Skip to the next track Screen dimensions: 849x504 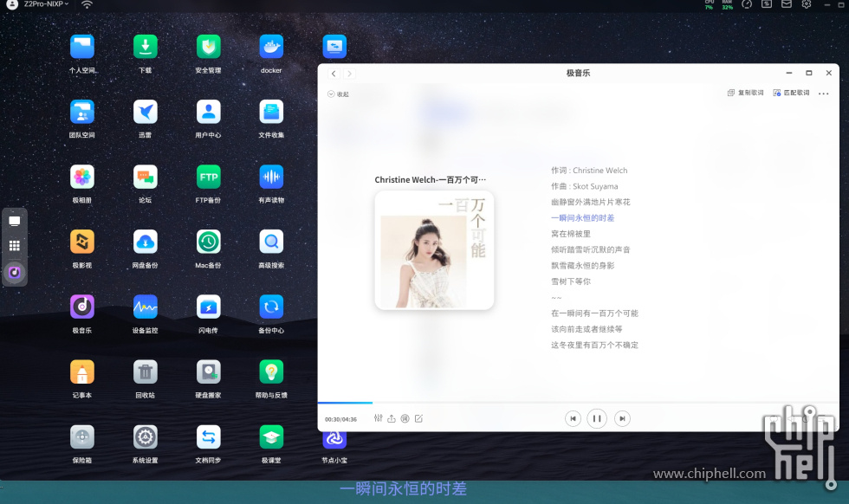point(622,418)
